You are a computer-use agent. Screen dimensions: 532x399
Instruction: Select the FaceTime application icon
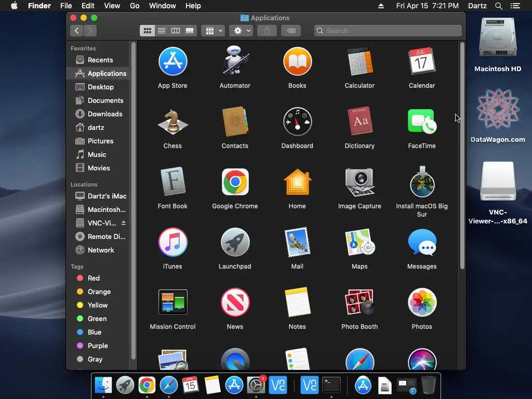click(422, 122)
